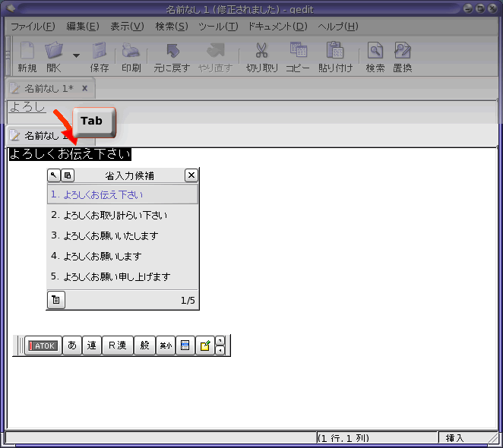Click the (1 行, 1 列) cursor position status
The height and width of the screenshot is (448, 503).
343,437
